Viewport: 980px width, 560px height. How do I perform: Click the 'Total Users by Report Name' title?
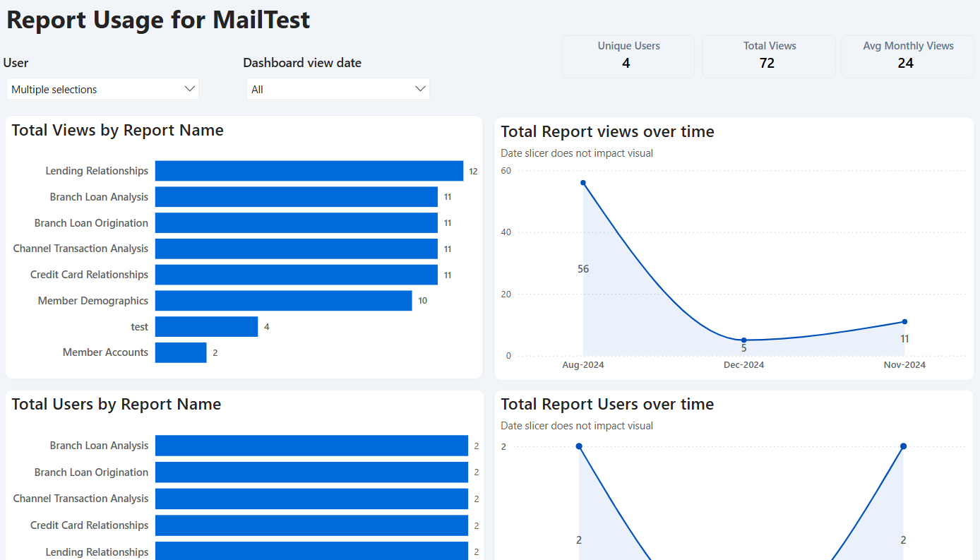[x=116, y=404]
